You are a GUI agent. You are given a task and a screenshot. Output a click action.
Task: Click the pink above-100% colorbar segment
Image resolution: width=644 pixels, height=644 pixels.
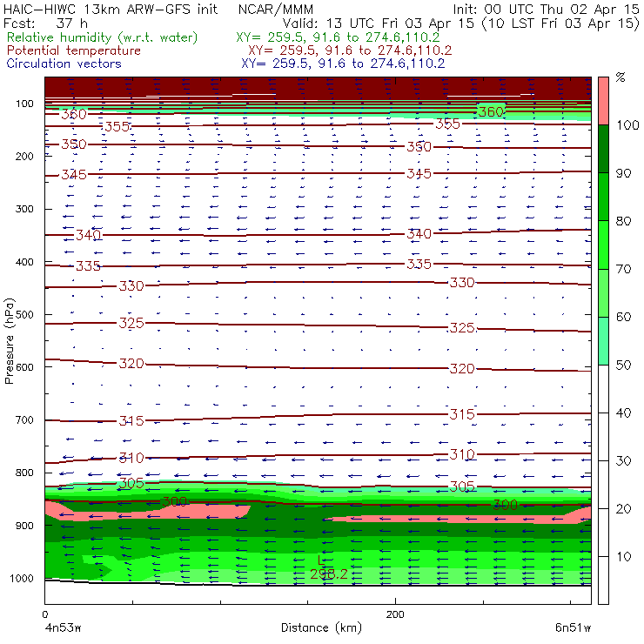click(x=603, y=101)
